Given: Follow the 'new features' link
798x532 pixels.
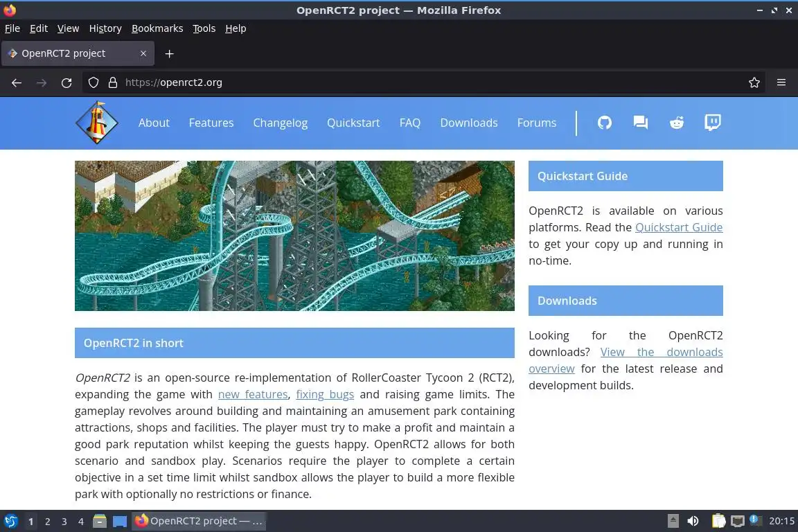Looking at the screenshot, I should coord(253,395).
